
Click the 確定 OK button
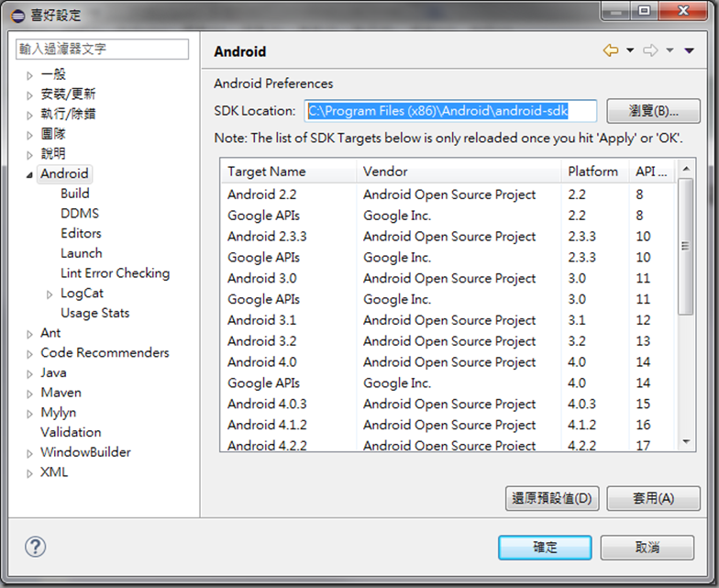pyautogui.click(x=545, y=547)
